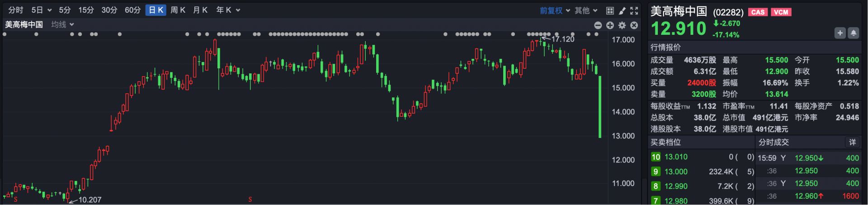The height and width of the screenshot is (205, 868).
Task: Expand the 均线 moving average dropdown
Action: (62, 24)
